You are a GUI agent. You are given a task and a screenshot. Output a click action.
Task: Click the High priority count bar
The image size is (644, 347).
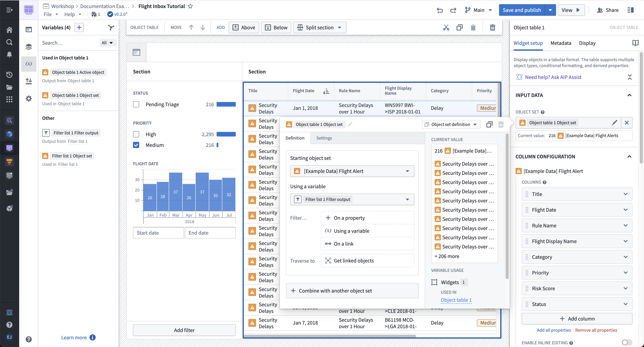coord(226,134)
